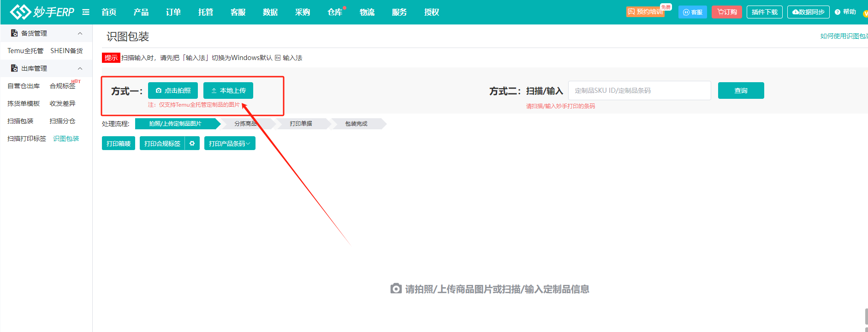
Task: Click the 查询 button
Action: (741, 91)
